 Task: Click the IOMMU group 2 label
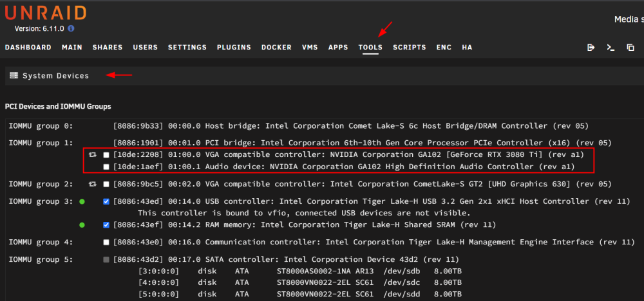coord(41,184)
